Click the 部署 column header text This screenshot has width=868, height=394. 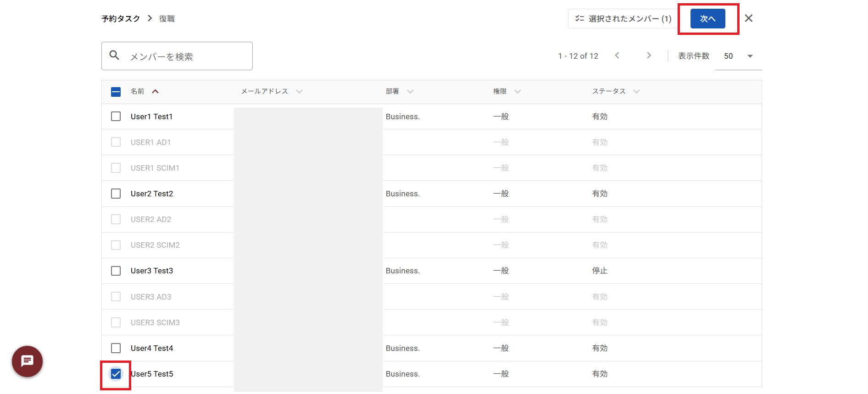392,91
